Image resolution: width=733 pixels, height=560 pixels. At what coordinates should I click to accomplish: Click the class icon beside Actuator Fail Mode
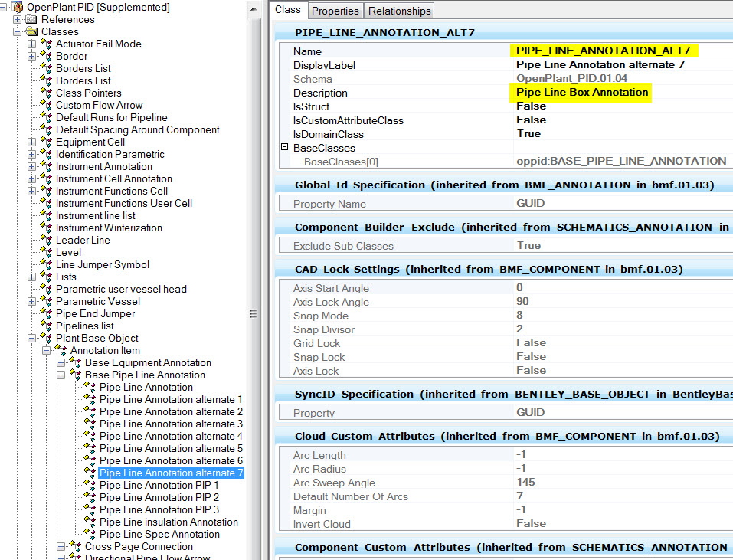(46, 44)
